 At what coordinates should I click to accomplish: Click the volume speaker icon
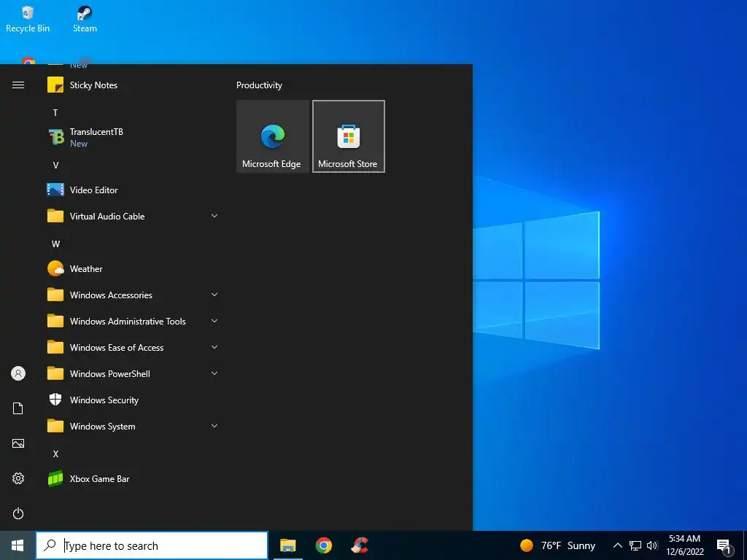click(652, 545)
